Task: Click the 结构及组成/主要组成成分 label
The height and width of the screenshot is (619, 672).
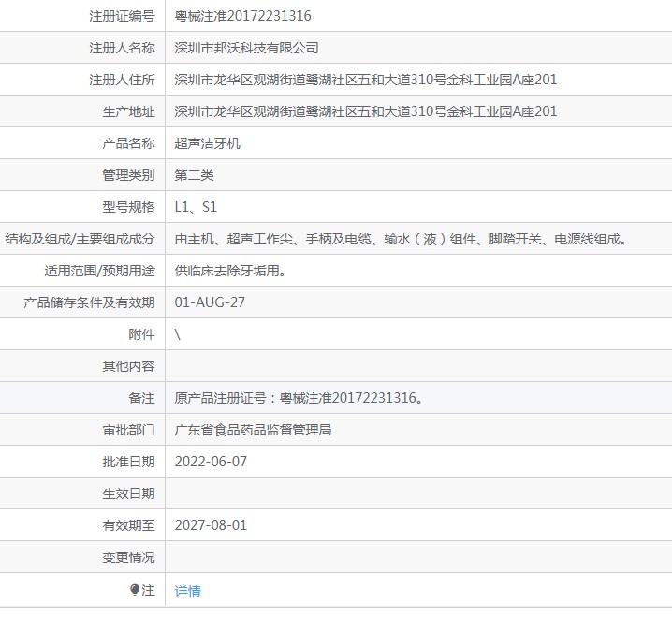Action: pyautogui.click(x=80, y=239)
